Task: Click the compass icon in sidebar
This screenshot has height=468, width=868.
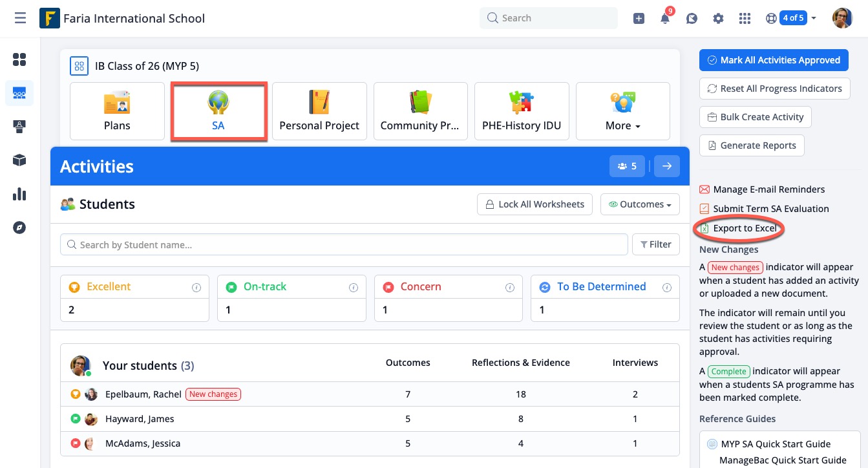Action: pyautogui.click(x=19, y=228)
